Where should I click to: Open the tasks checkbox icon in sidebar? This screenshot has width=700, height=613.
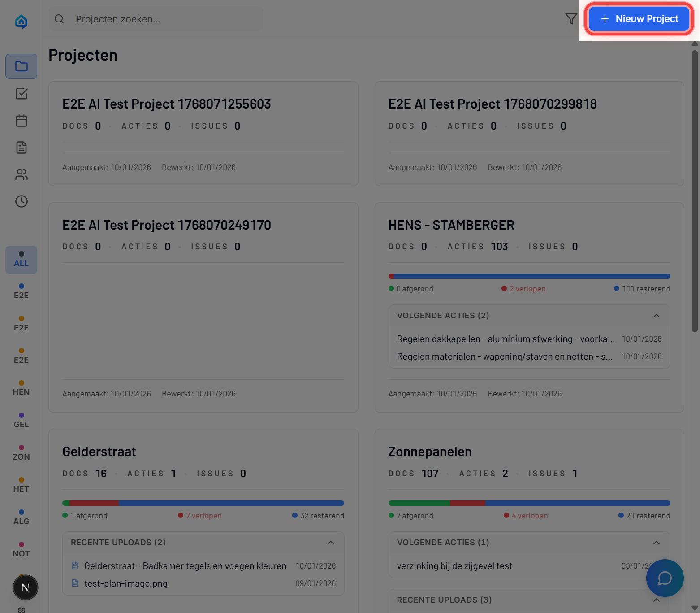[x=21, y=93]
